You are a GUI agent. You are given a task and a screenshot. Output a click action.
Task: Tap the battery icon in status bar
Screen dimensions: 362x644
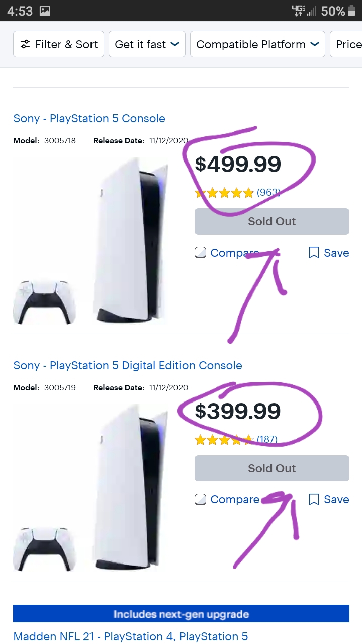coord(351,11)
